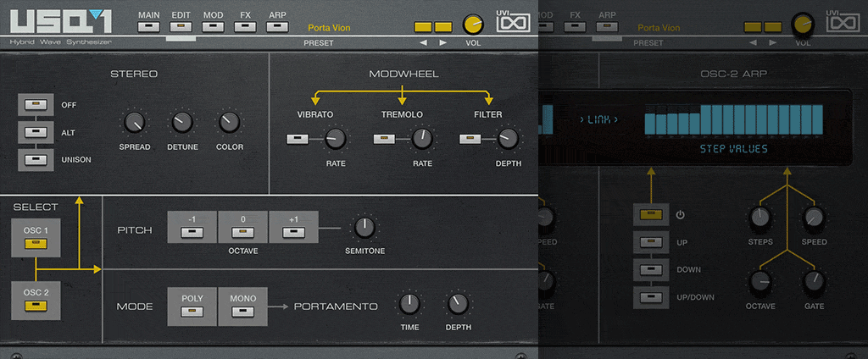The width and height of the screenshot is (868, 359).
Task: Click the VOL knob in left window
Action: click(x=473, y=25)
